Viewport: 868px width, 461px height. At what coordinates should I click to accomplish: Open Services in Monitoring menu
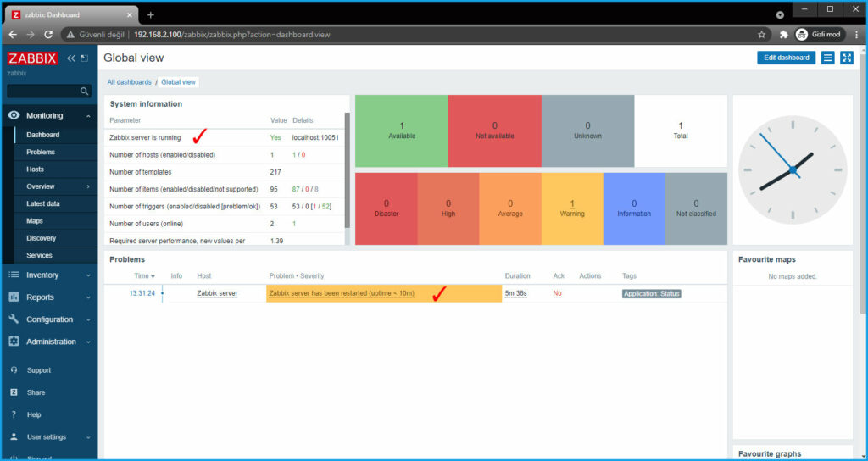click(x=39, y=255)
